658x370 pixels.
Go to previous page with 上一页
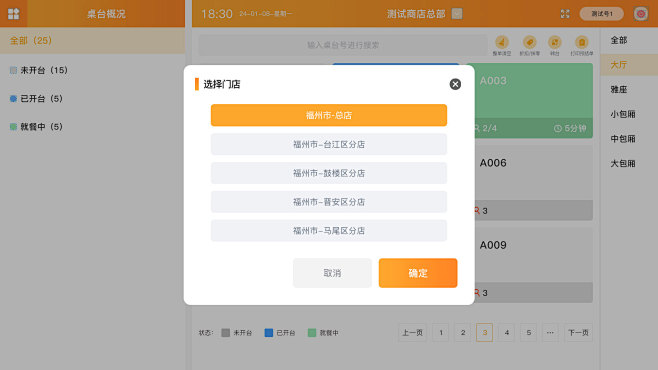point(412,333)
